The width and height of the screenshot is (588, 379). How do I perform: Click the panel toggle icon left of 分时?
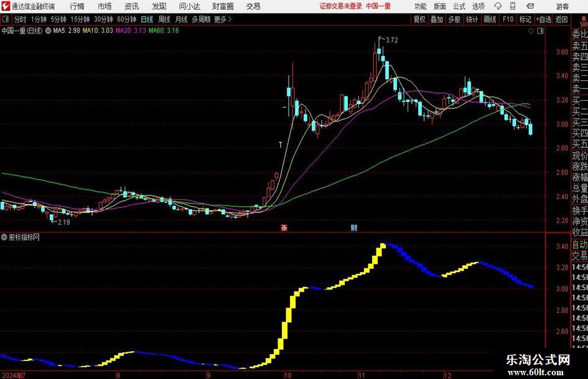tap(5, 19)
